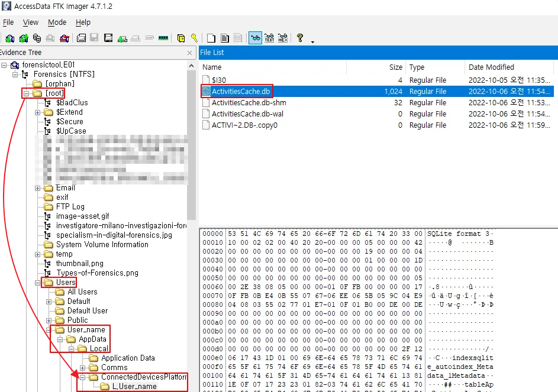This screenshot has height=392, width=558.
Task: Collapse the Forensics [NTFS] partition node
Action: [15, 74]
